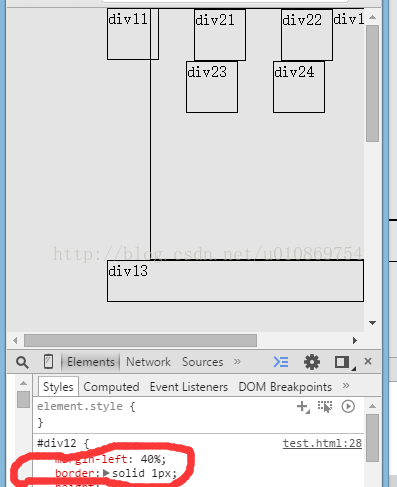Show more DevTools tabs chevron
This screenshot has width=397, height=487.
[237, 361]
